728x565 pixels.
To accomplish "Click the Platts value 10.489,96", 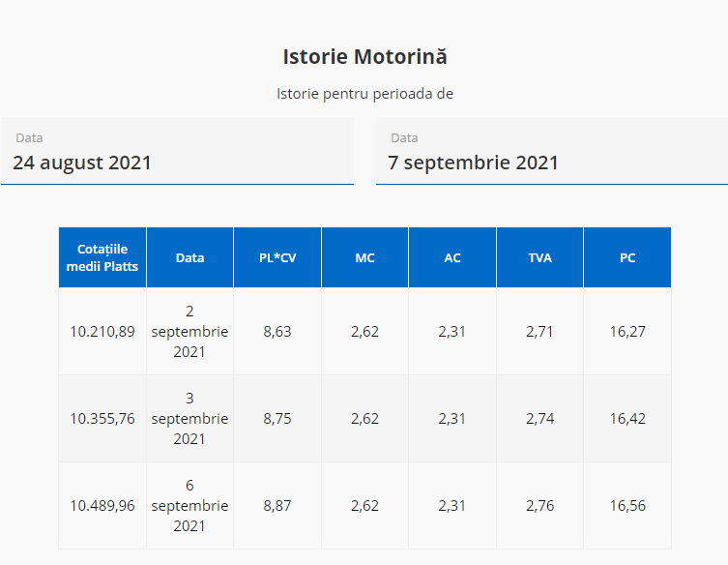I will tap(102, 505).
